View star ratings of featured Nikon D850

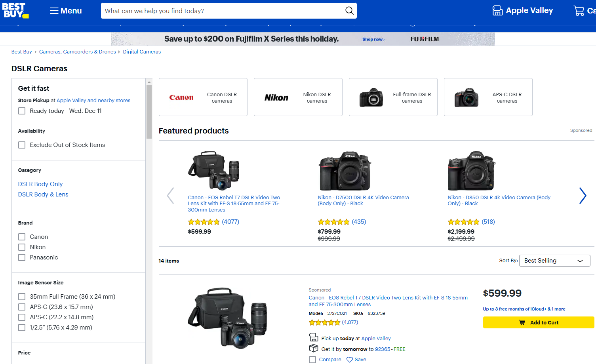pos(463,222)
